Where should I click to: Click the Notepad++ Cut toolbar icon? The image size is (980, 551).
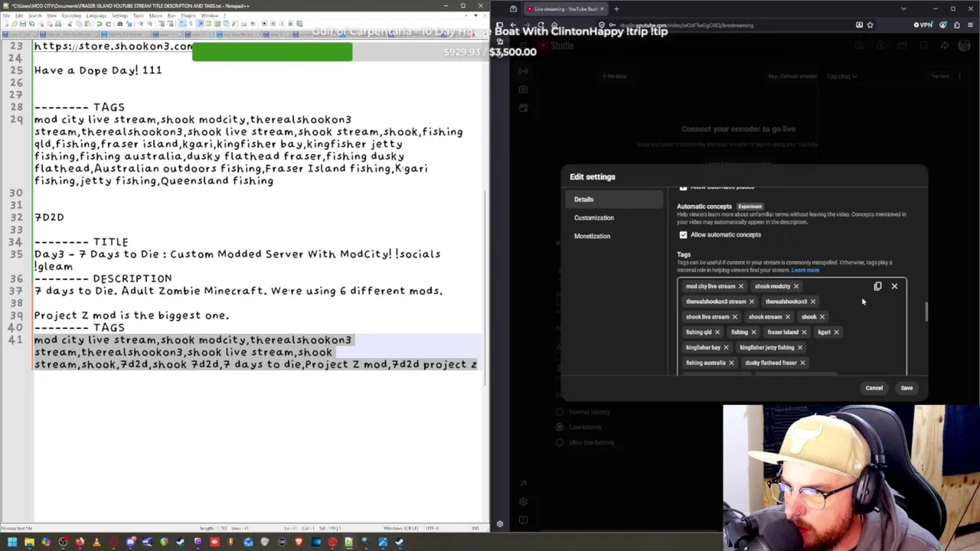click(70, 24)
